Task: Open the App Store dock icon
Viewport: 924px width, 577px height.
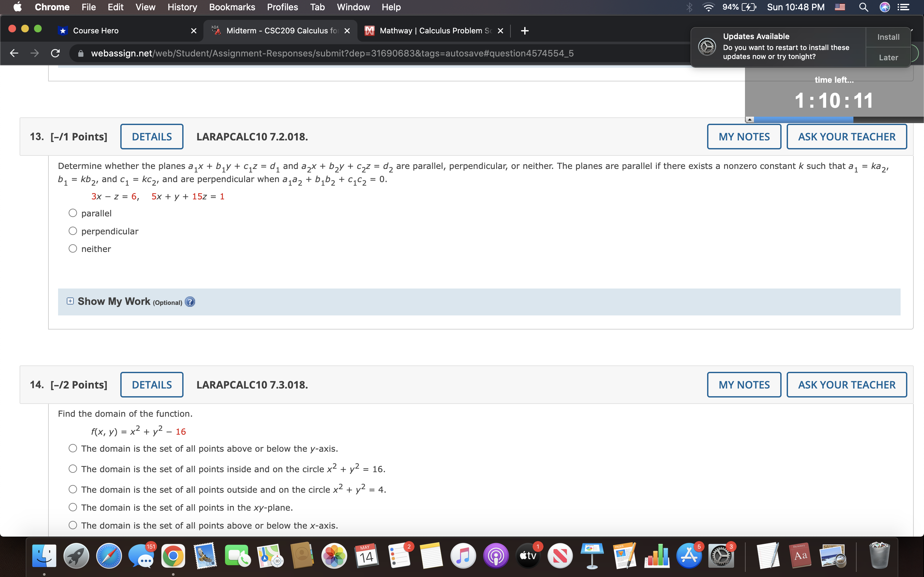Action: (689, 556)
